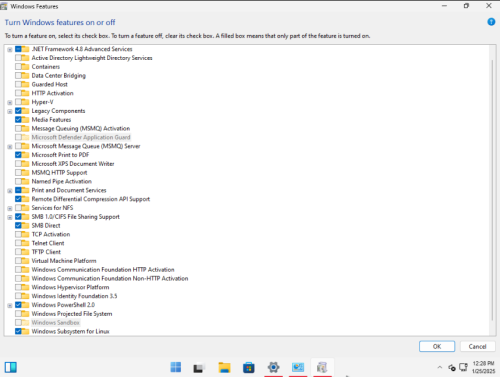Image resolution: width=500 pixels, height=377 pixels.
Task: Enable Virtual Machine Platform checkbox
Action: (x=18, y=261)
